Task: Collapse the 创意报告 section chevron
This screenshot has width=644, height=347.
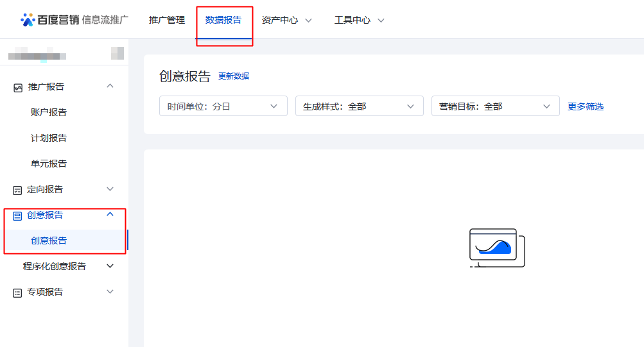Action: pos(110,214)
